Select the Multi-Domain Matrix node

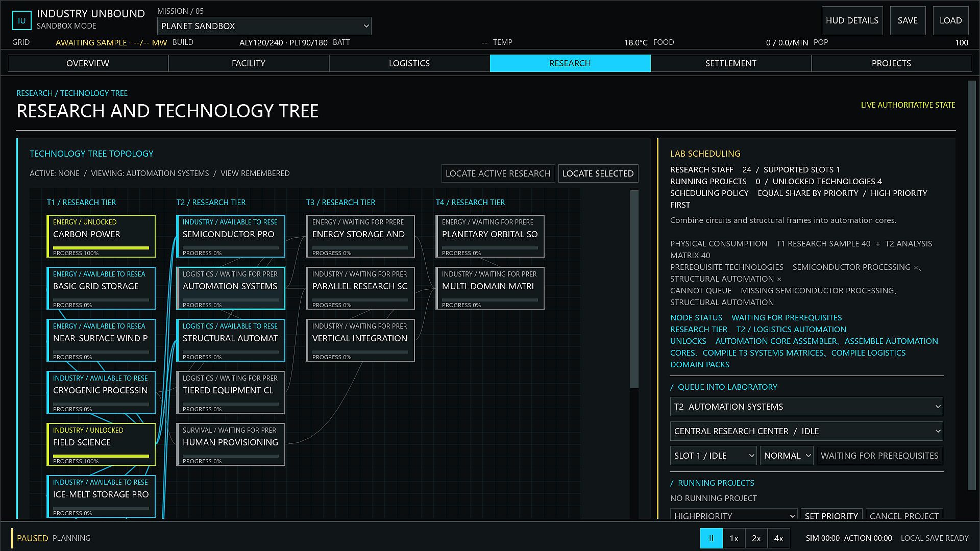coord(490,288)
